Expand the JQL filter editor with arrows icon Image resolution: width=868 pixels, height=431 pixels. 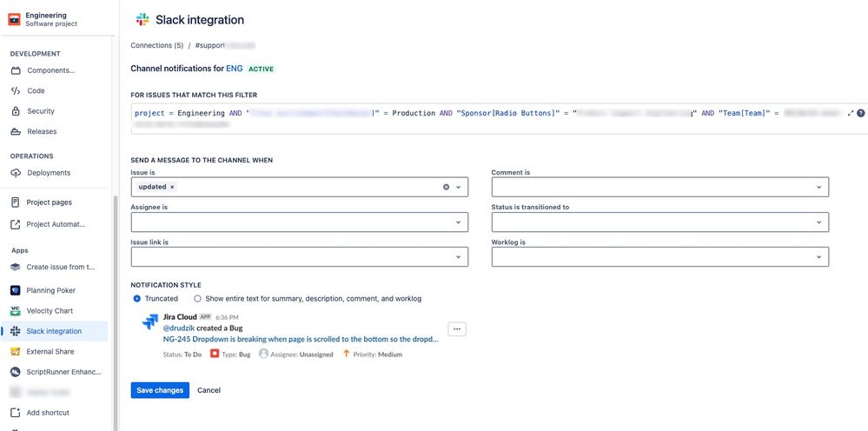coord(851,113)
